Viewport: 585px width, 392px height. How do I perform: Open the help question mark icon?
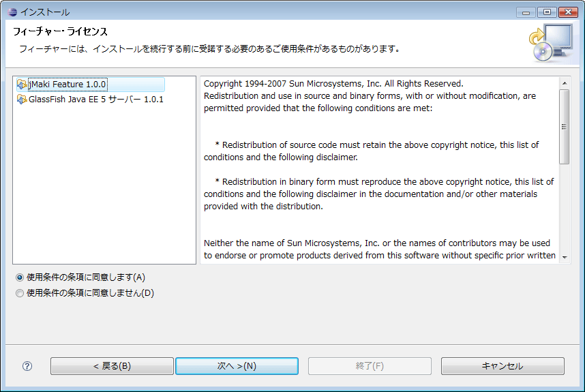pos(27,366)
